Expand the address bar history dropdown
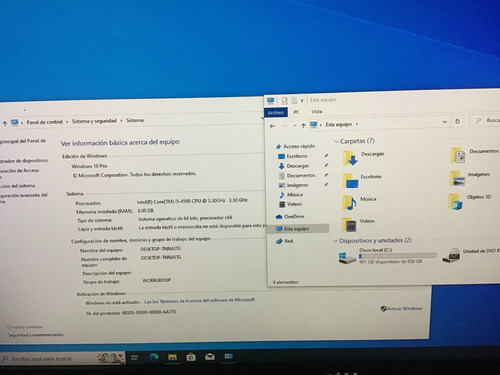The width and height of the screenshot is (500, 375). (444, 122)
